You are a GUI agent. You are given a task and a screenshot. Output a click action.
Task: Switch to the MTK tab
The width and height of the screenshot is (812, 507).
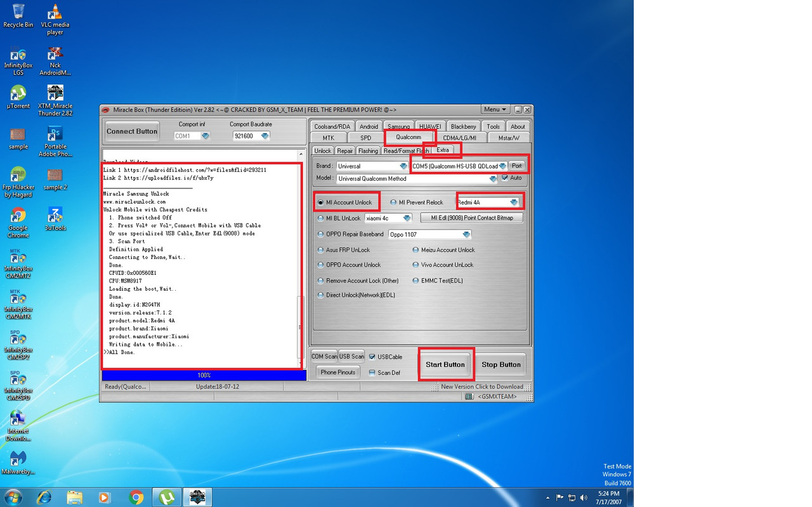328,138
